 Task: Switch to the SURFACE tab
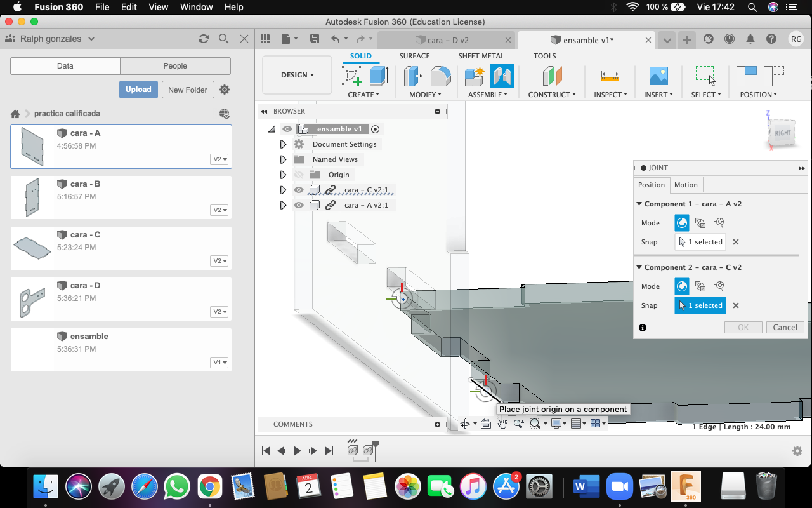pyautogui.click(x=414, y=56)
